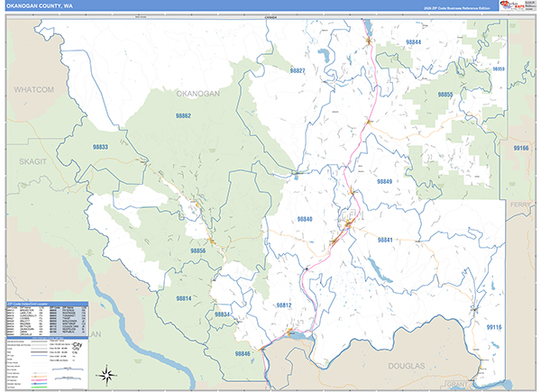The width and height of the screenshot is (541, 392).
Task: Select the DOUGLAS county label
Action: (x=407, y=366)
